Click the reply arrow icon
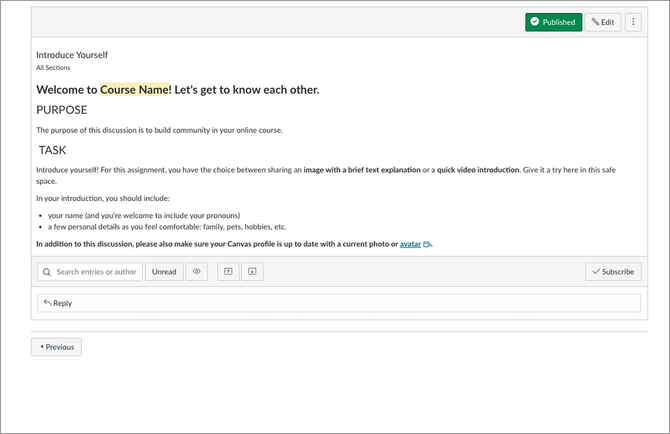 pos(47,303)
